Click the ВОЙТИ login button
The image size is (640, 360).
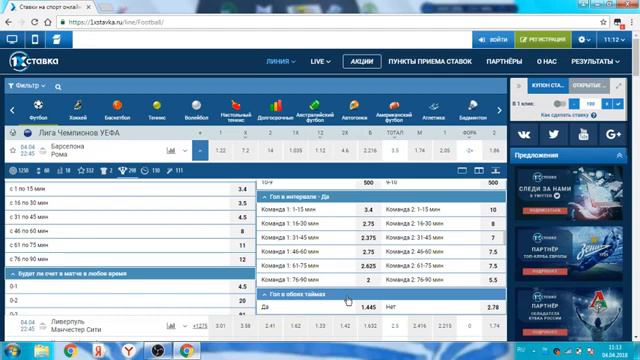(493, 40)
